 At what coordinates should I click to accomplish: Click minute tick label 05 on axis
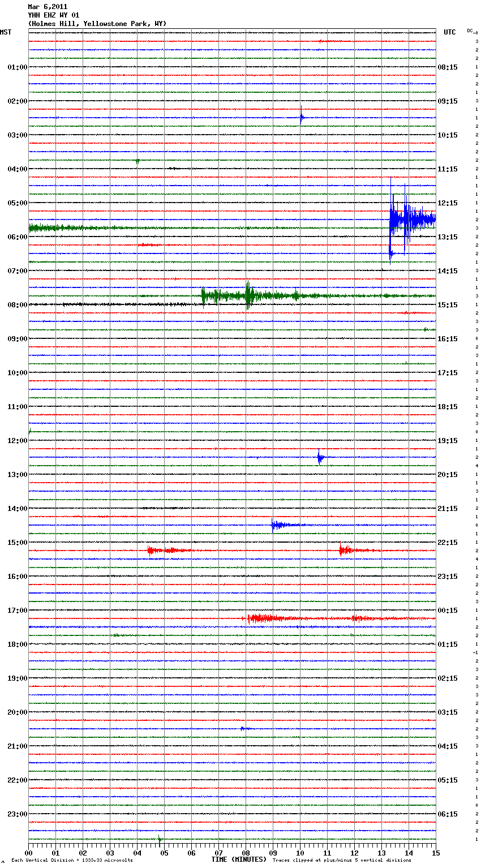point(164,852)
